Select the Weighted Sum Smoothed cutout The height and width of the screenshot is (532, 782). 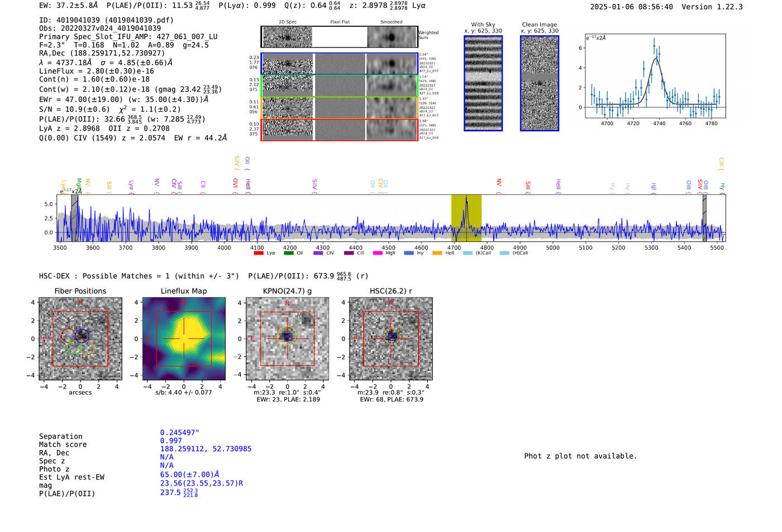pos(392,37)
